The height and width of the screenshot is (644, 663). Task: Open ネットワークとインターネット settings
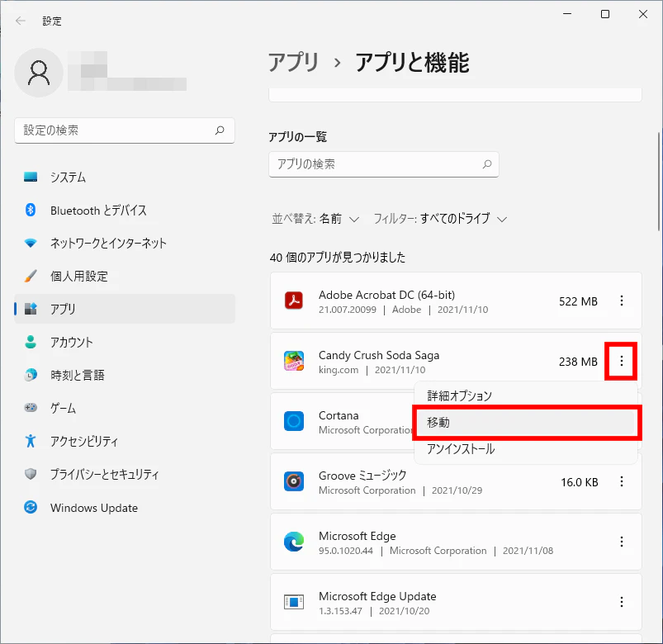point(125,243)
